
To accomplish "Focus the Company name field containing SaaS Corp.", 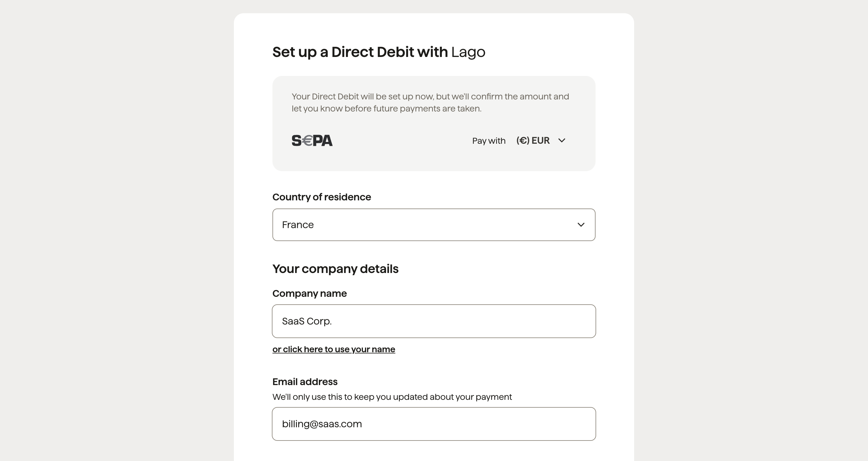I will (x=434, y=321).
